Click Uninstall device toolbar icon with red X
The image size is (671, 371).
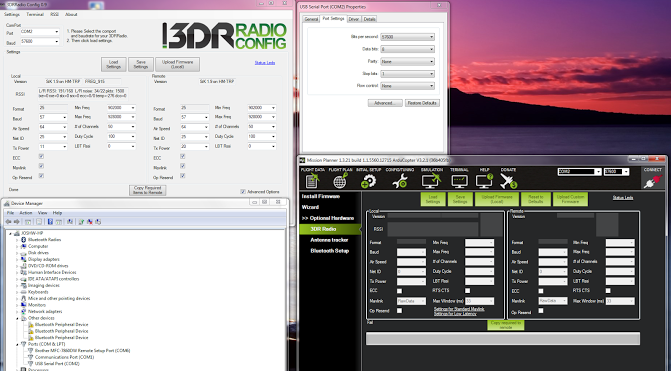point(90,222)
